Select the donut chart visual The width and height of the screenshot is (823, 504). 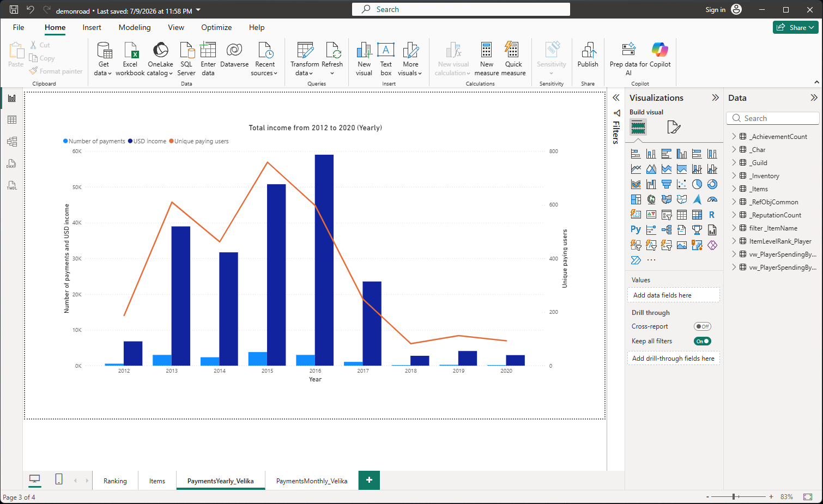click(712, 184)
